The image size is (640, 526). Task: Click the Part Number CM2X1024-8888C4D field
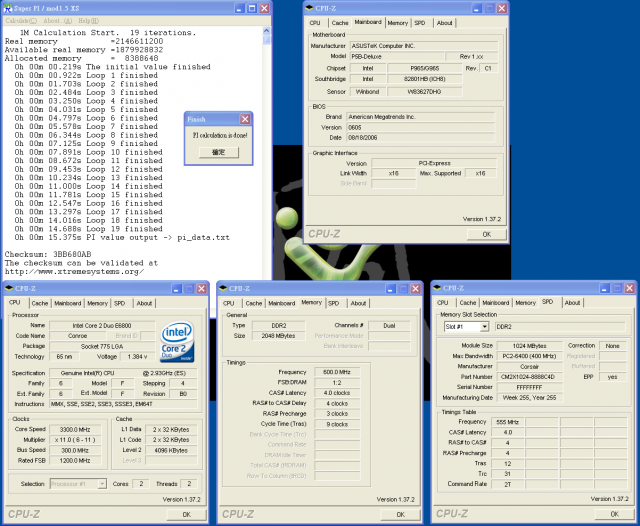click(529, 377)
